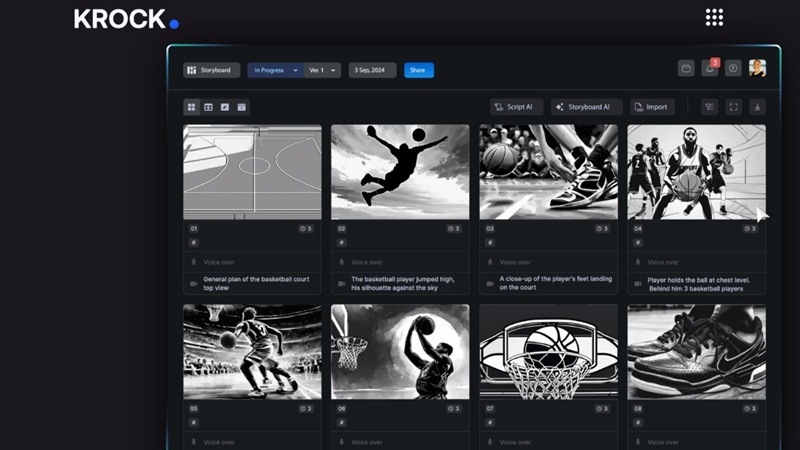Click the Import button
Viewport: 800px width, 450px height.
coord(652,107)
